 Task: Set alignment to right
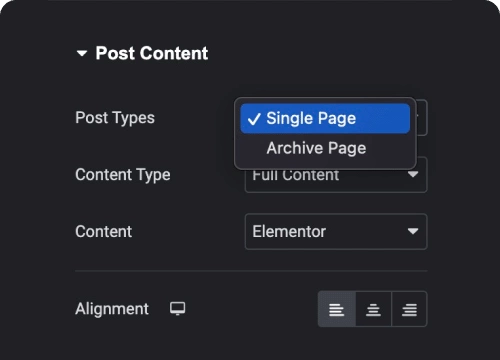tap(409, 309)
